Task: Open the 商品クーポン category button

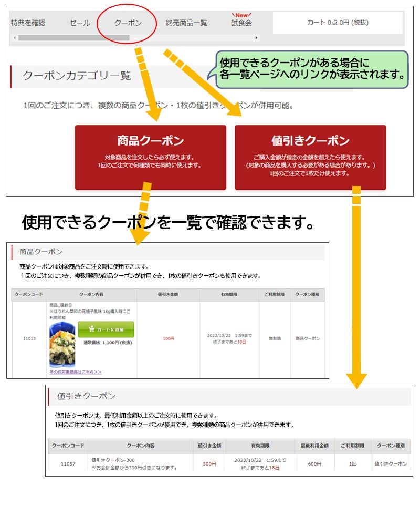Action: [151, 157]
